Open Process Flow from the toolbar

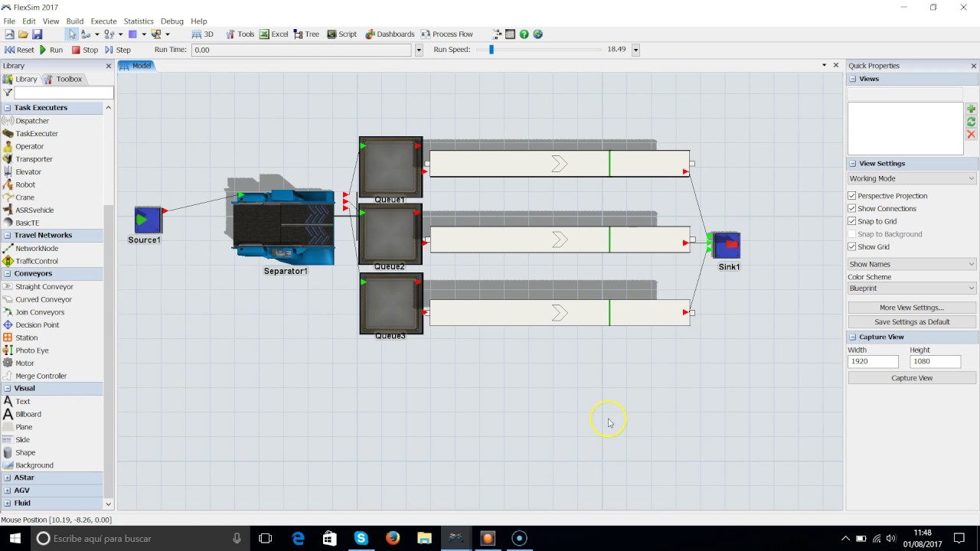pyautogui.click(x=447, y=34)
